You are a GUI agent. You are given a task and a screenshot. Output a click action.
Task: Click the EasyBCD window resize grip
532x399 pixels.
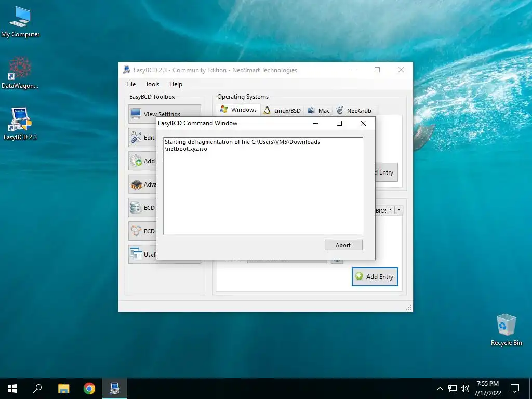(409, 308)
